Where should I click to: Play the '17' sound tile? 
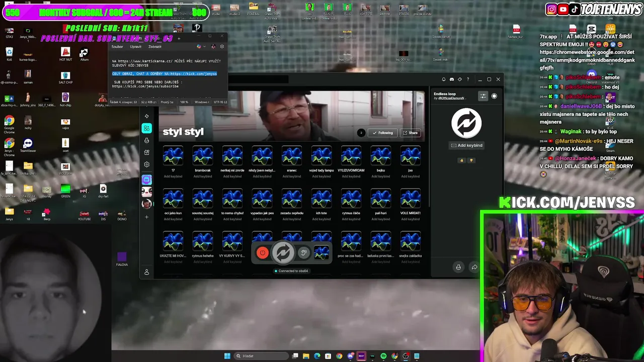(173, 156)
